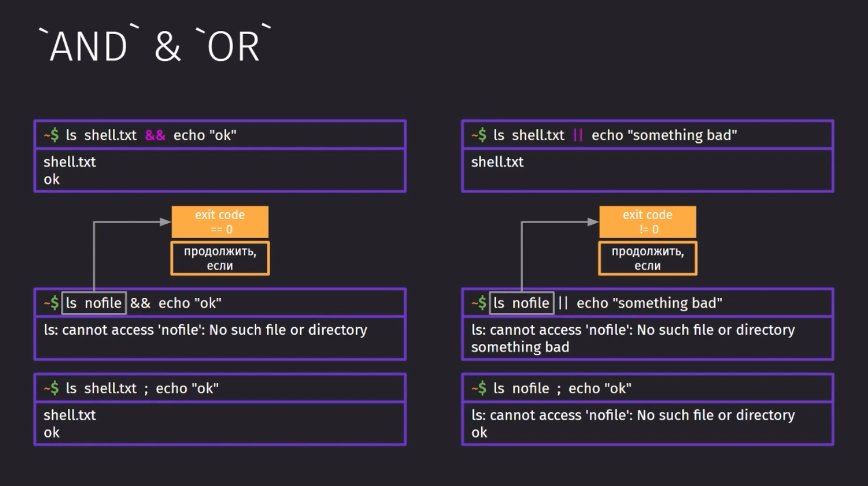Click shell.txt output under the || command
This screenshot has height=486, width=868.
tap(497, 162)
